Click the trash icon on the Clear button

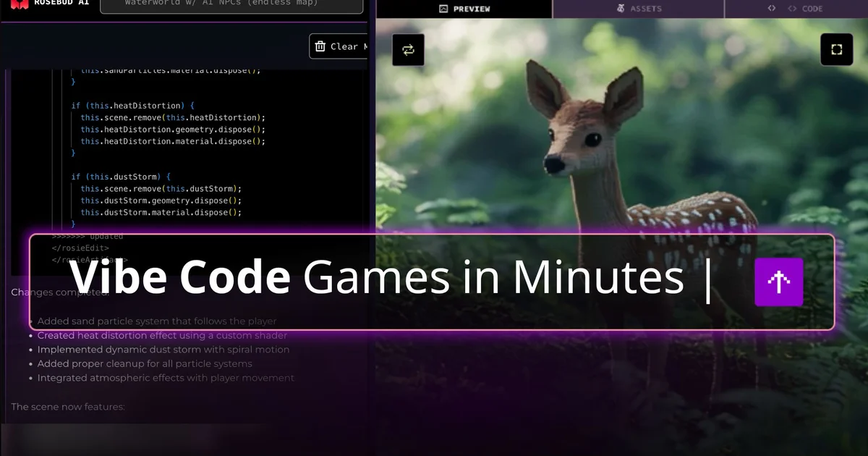(320, 46)
